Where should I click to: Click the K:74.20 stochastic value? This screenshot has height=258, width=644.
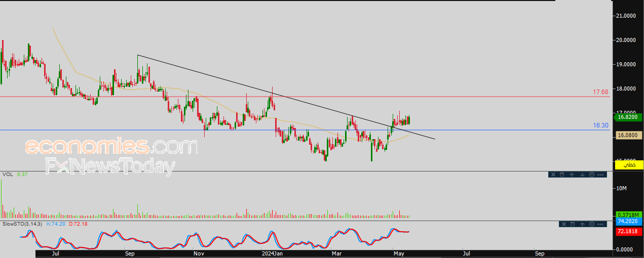pyautogui.click(x=56, y=224)
